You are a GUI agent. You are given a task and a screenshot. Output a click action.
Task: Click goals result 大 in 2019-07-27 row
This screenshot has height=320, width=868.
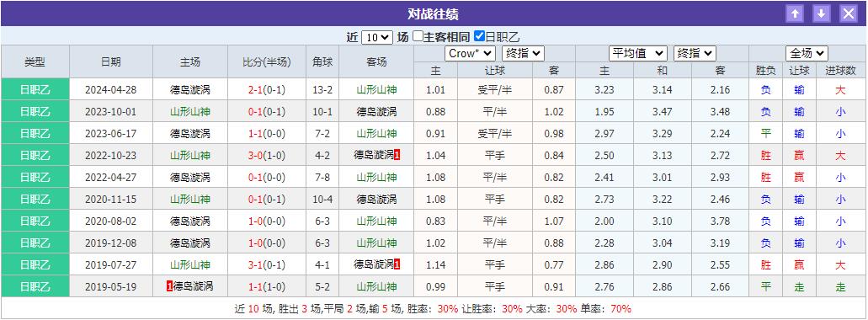pos(841,264)
